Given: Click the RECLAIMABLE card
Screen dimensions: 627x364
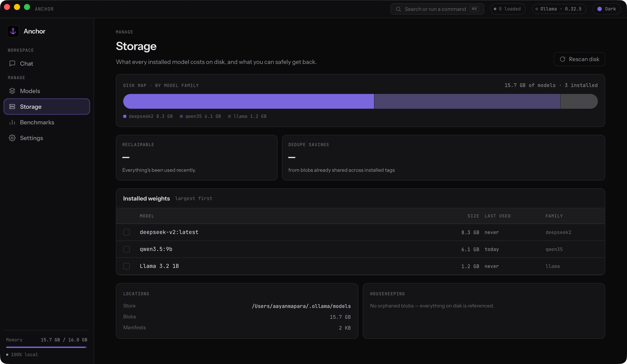Looking at the screenshot, I should click(197, 157).
